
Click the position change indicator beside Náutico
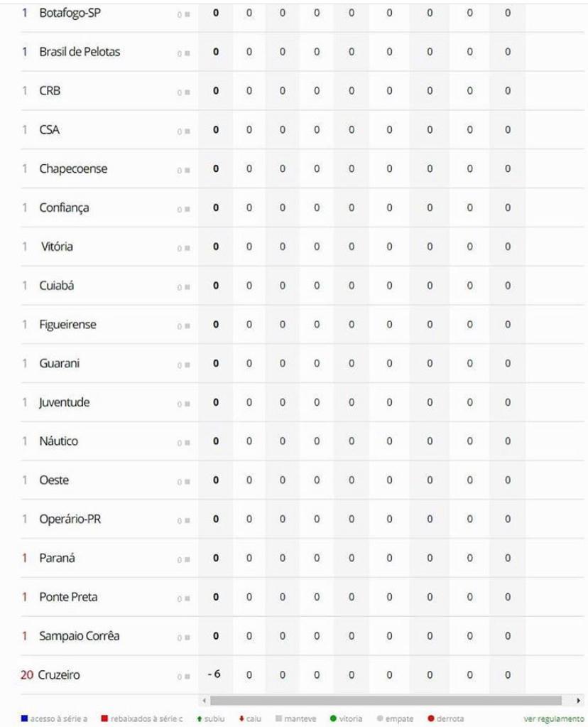click(183, 443)
